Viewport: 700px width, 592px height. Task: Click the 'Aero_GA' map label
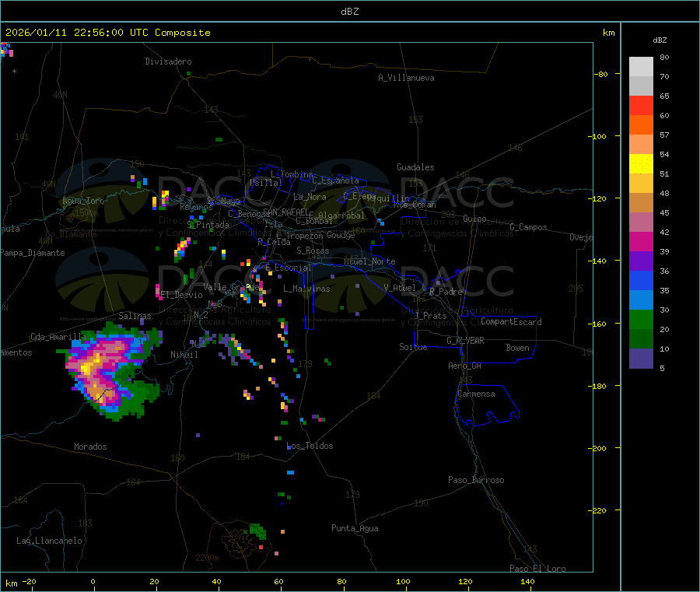pos(465,366)
